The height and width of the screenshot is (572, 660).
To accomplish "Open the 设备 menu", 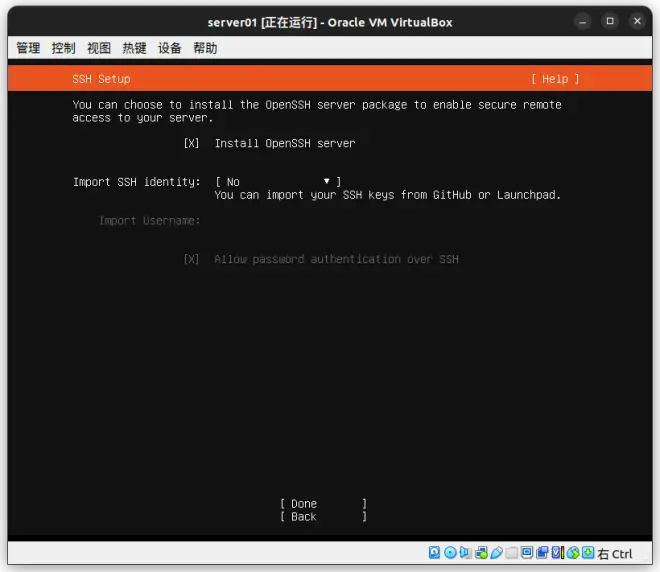I will [170, 48].
